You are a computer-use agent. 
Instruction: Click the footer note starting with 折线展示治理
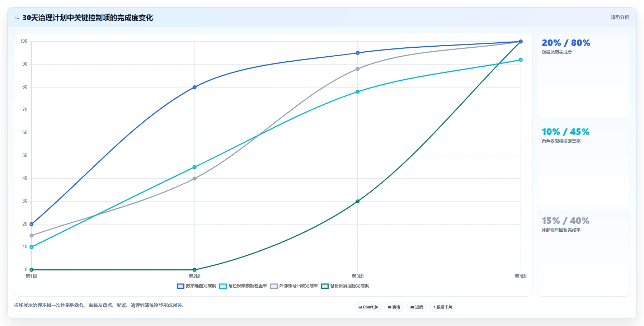pos(100,305)
